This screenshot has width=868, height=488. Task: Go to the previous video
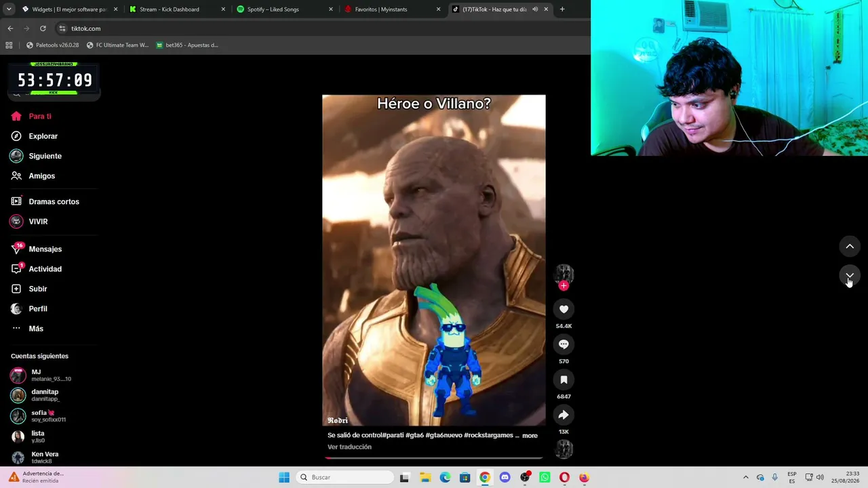coord(850,246)
